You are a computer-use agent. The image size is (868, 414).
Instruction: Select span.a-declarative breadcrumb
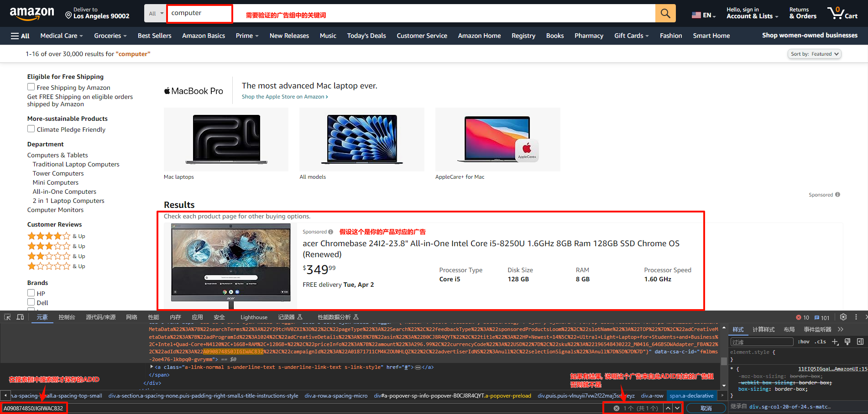[691, 396]
